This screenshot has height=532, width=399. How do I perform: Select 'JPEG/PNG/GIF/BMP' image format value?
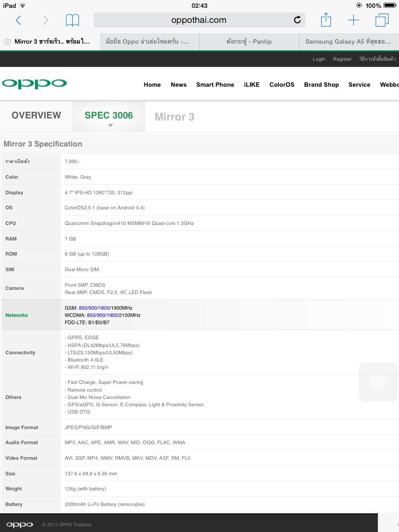tap(88, 428)
